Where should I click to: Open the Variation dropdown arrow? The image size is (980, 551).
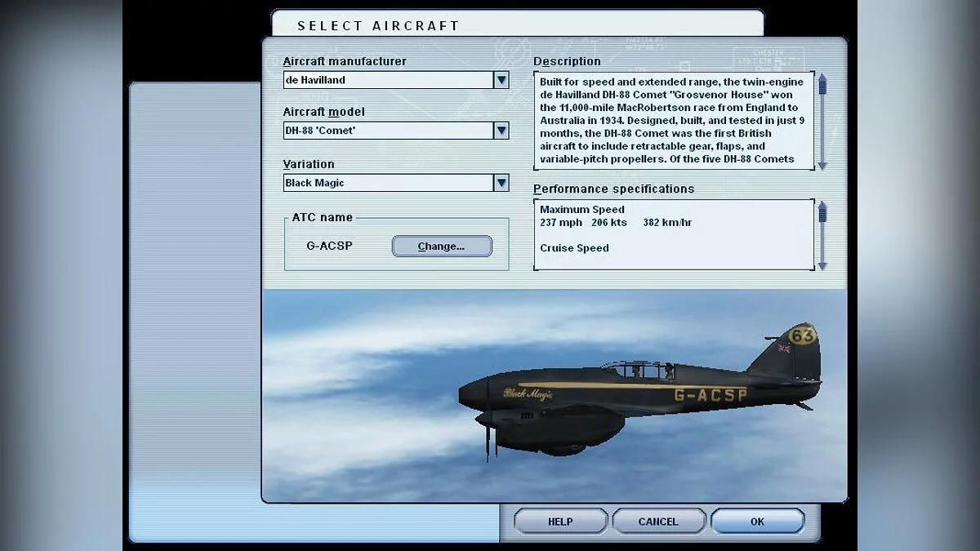(x=501, y=183)
